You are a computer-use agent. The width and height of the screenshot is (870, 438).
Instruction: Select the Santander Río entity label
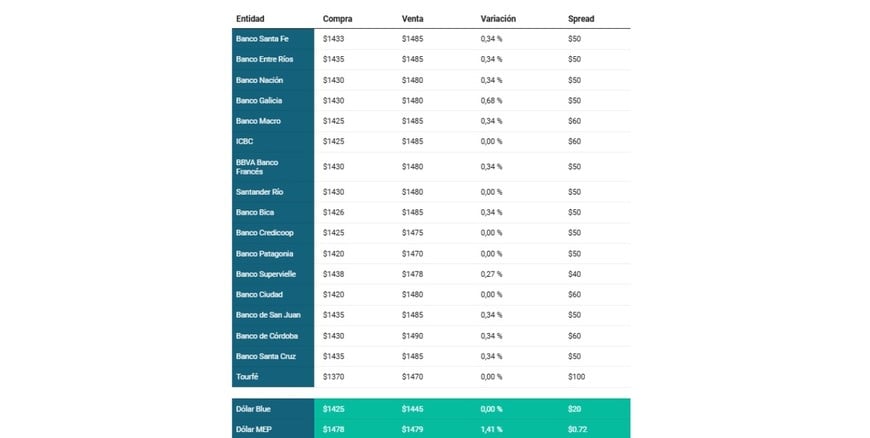[x=260, y=191]
